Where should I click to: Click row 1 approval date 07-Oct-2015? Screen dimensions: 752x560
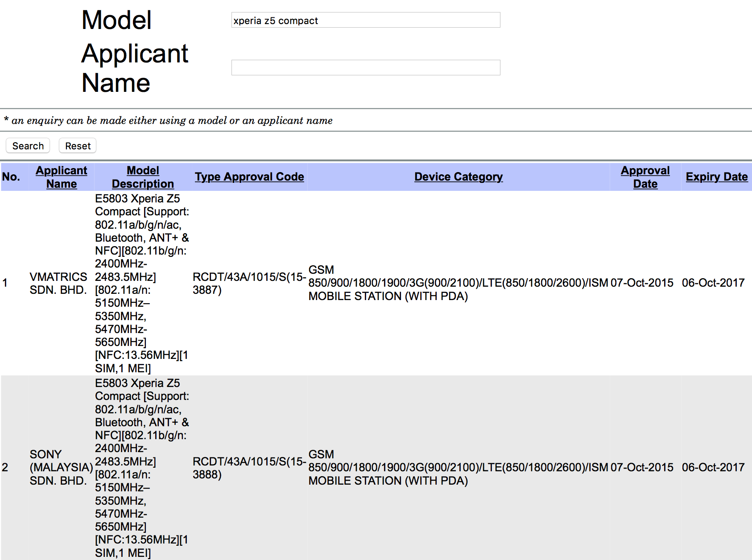point(642,283)
